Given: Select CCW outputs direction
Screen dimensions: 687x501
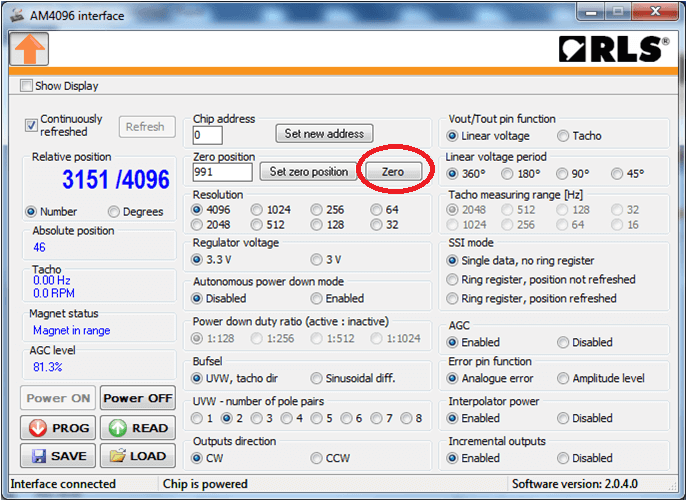Looking at the screenshot, I should pos(330,458).
